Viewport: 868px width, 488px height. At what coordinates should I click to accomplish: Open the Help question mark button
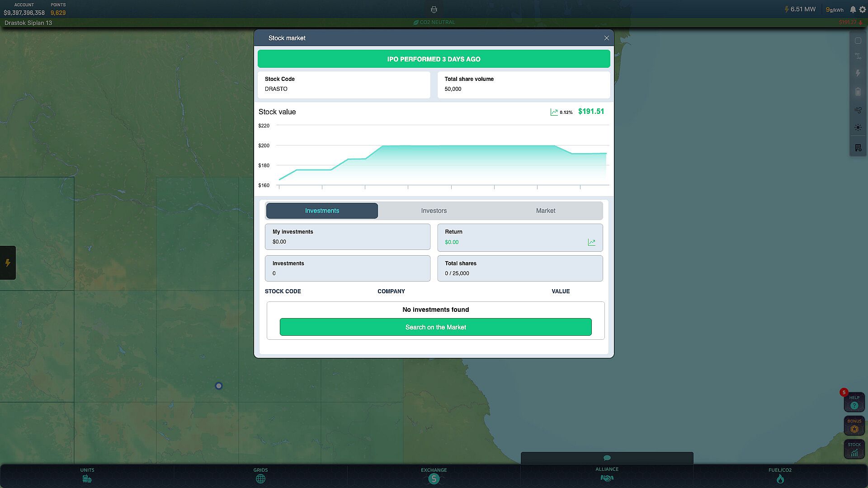coord(854,403)
